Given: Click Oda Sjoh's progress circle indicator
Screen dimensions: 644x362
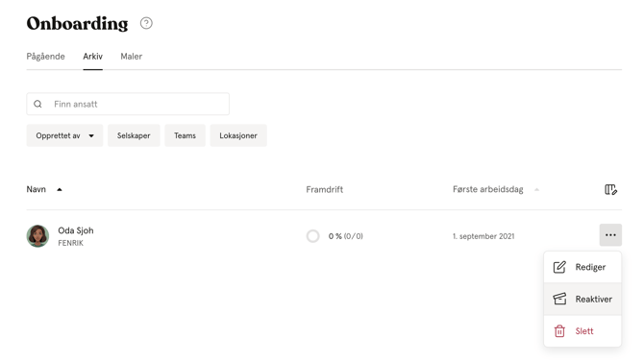Looking at the screenshot, I should pyautogui.click(x=313, y=236).
